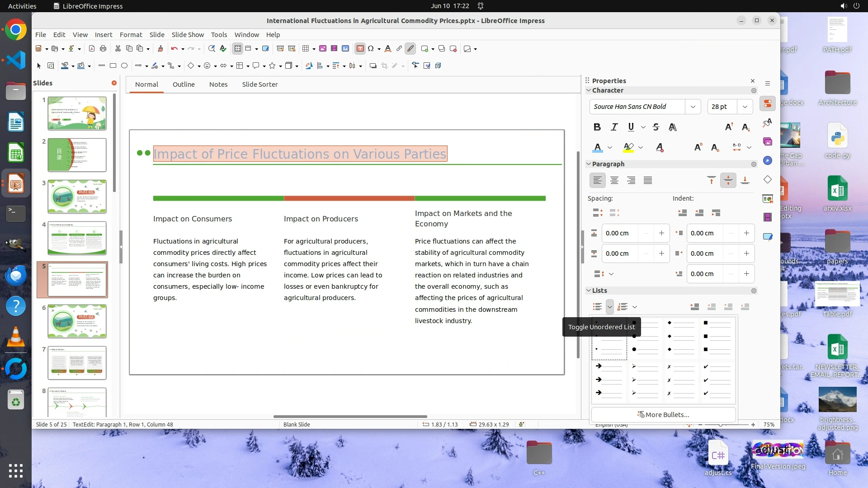This screenshot has width=868, height=488.
Task: Select slide 7 thumbnail in Slides panel
Action: tap(77, 362)
